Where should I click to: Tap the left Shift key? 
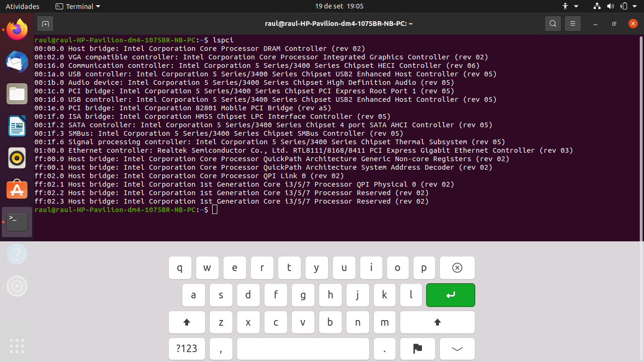click(x=187, y=322)
